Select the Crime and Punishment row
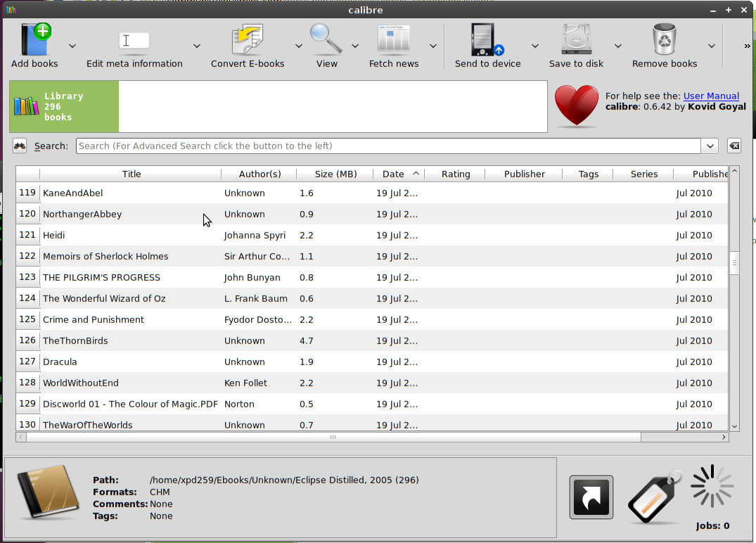 [x=94, y=319]
